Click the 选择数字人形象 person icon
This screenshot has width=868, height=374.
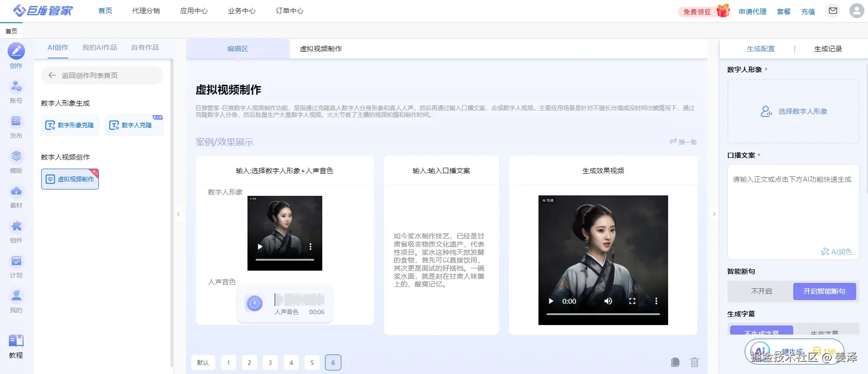(766, 111)
